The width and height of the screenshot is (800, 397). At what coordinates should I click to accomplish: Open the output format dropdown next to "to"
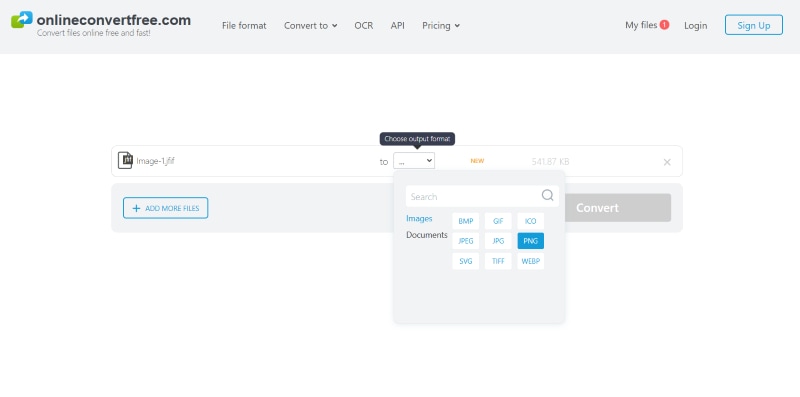(x=414, y=161)
